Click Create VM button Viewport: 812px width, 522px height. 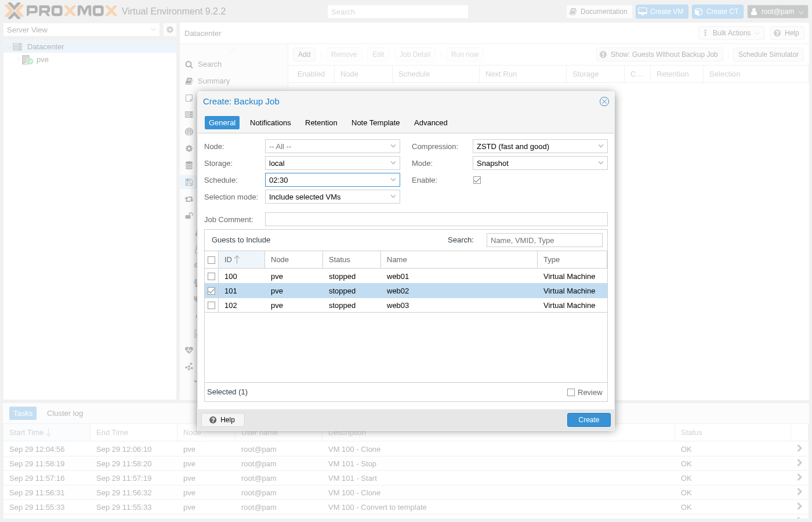[662, 12]
